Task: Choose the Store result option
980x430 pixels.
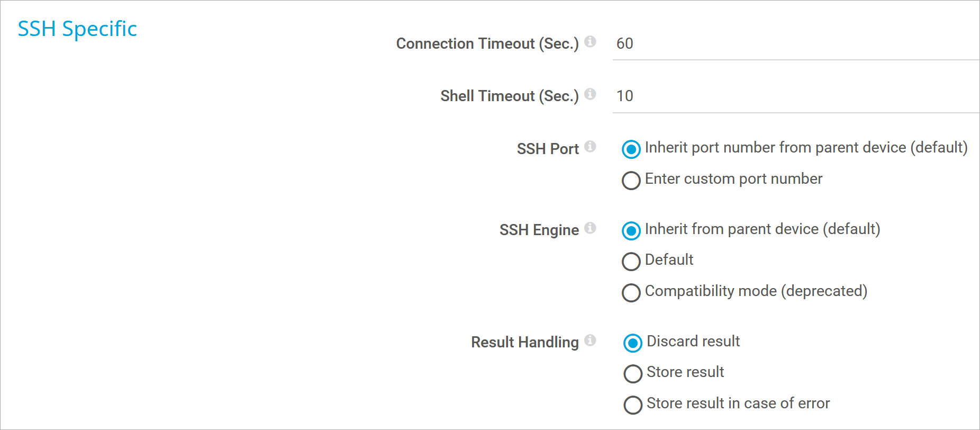Action: pos(633,374)
